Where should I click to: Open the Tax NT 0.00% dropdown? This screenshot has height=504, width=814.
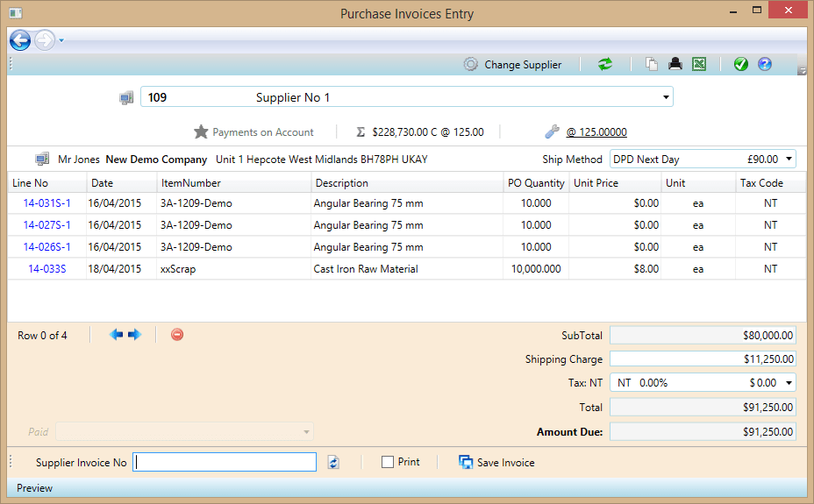[703, 383]
